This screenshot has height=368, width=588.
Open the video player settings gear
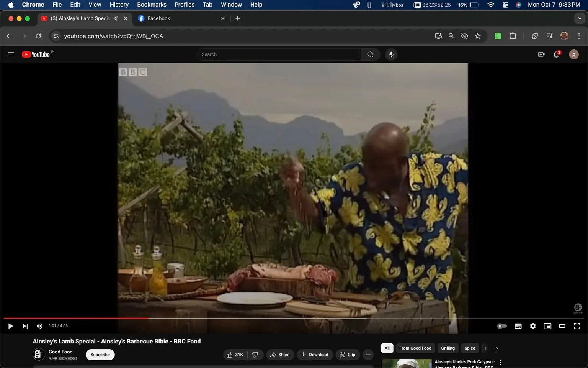click(532, 326)
